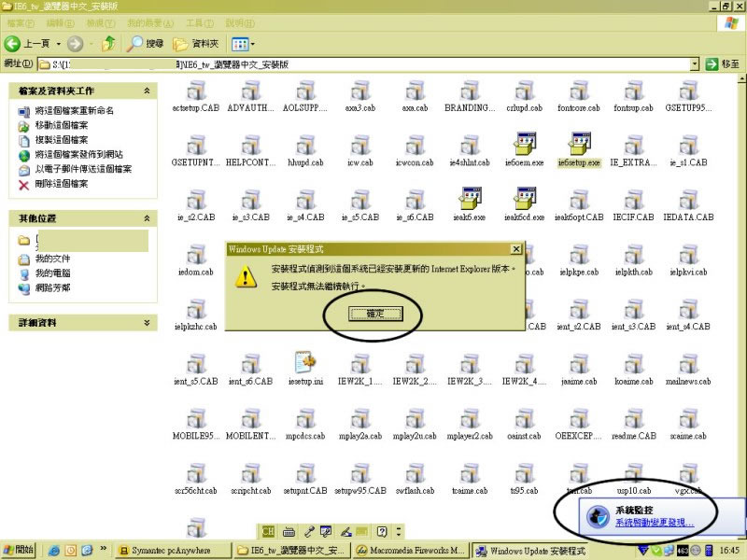The width and height of the screenshot is (747, 560).
Task: Select the ie6oem.exe file icon
Action: 524,144
